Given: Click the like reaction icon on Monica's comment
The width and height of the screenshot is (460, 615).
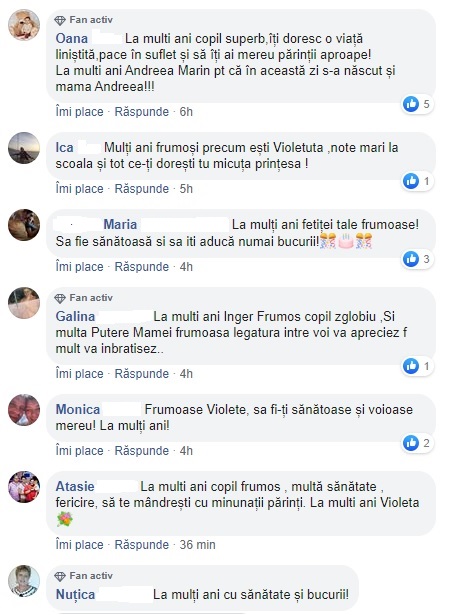Looking at the screenshot, I should pyautogui.click(x=411, y=443).
